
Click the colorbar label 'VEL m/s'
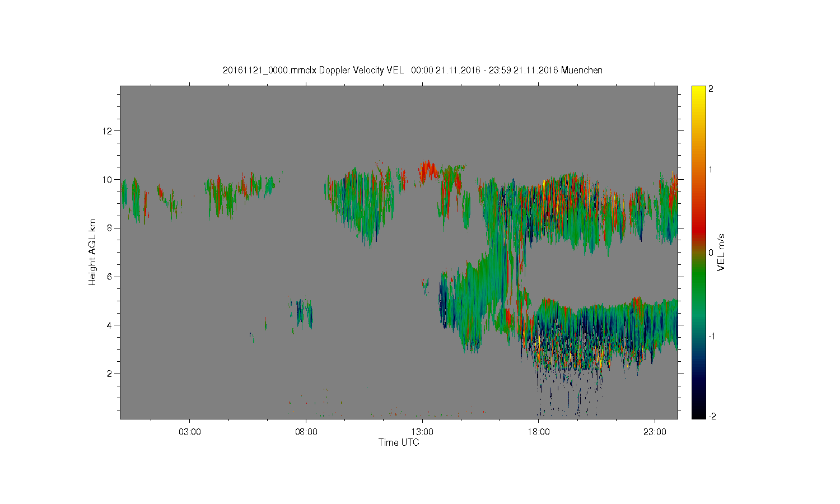[721, 252]
